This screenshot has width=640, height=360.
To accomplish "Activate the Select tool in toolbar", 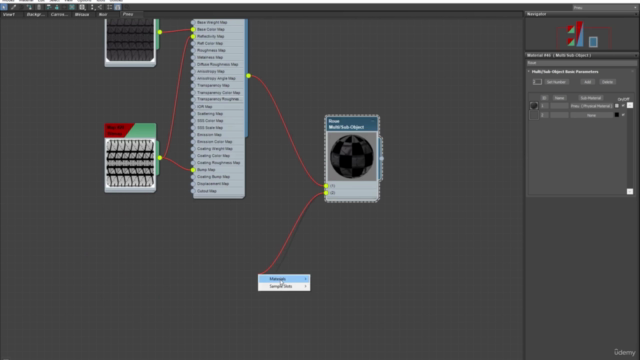I will pyautogui.click(x=4, y=7).
